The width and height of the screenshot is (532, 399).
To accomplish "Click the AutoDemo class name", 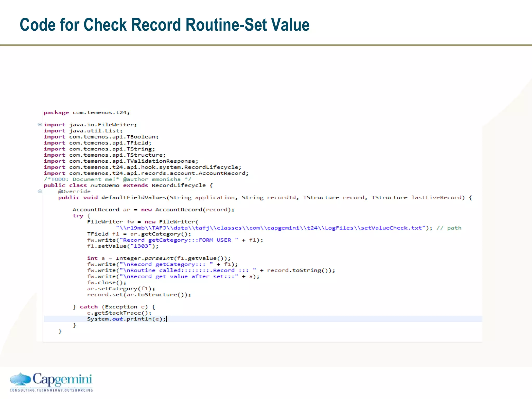I will coord(105,185).
